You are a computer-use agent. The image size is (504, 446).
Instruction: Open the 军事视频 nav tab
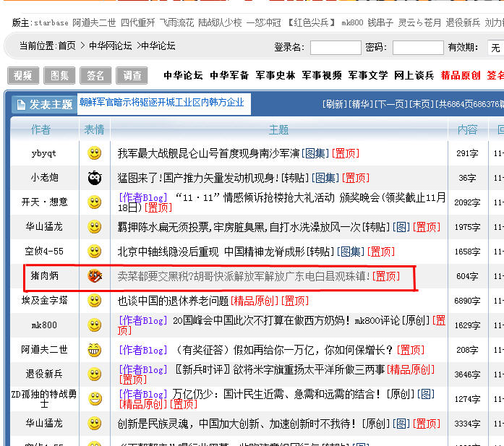point(322,75)
